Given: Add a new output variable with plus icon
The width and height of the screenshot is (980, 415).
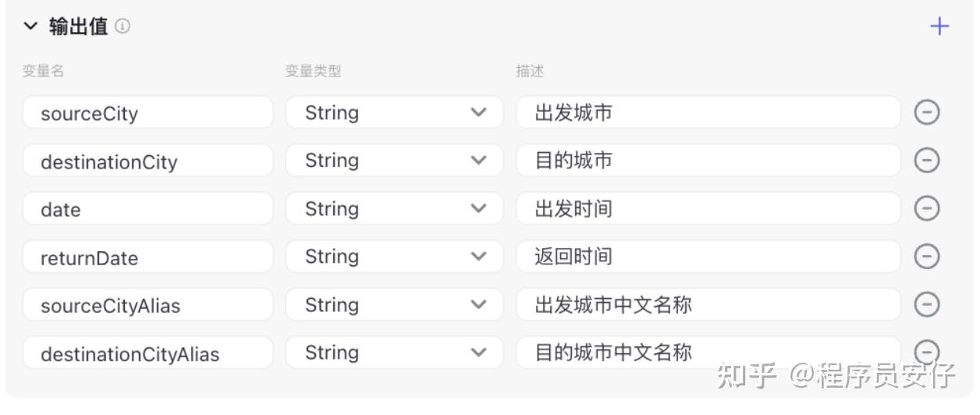Looking at the screenshot, I should (x=939, y=27).
